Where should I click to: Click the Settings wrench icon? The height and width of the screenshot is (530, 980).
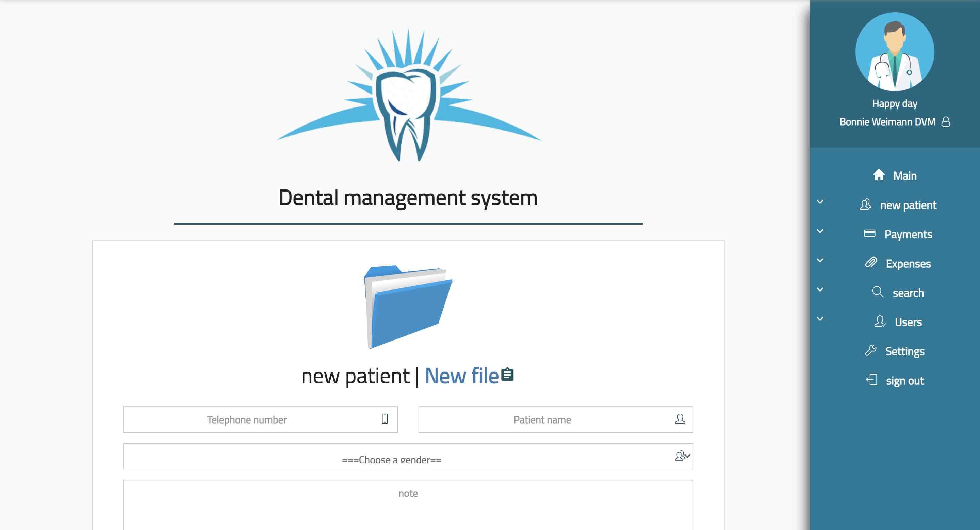(x=870, y=350)
